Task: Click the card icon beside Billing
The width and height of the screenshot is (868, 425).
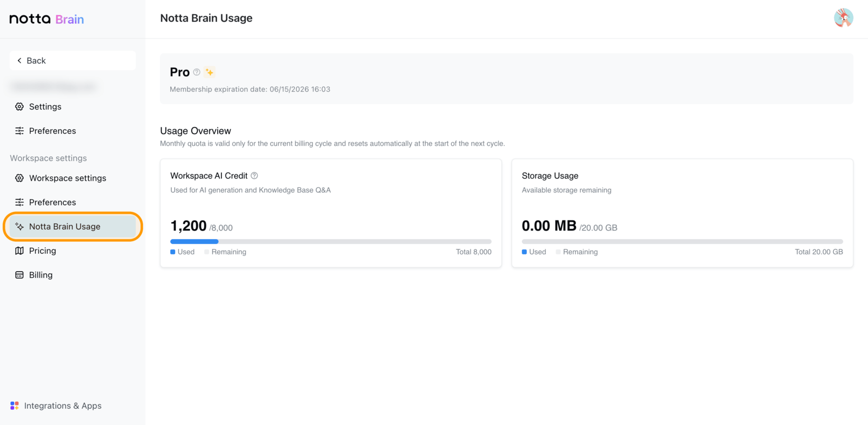Action: point(20,275)
